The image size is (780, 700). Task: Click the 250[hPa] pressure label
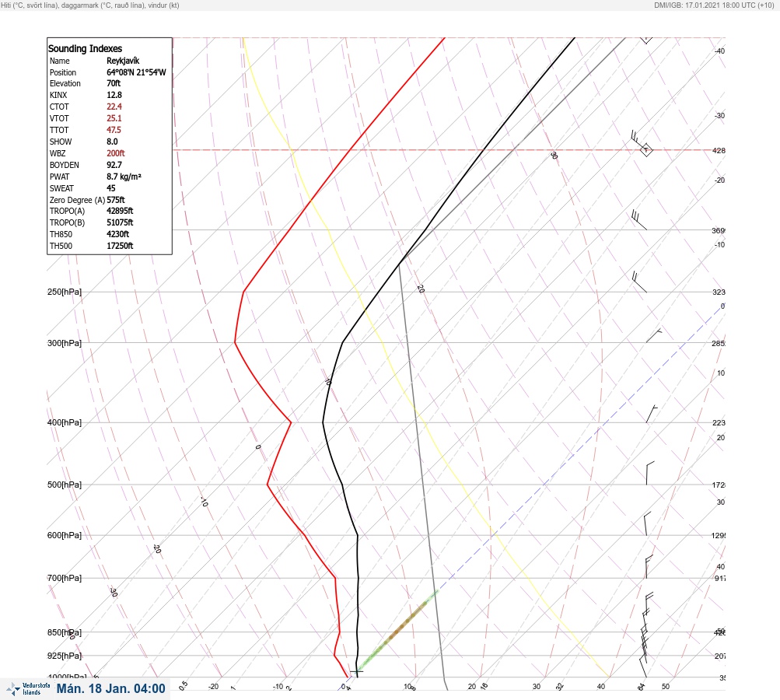click(65, 292)
